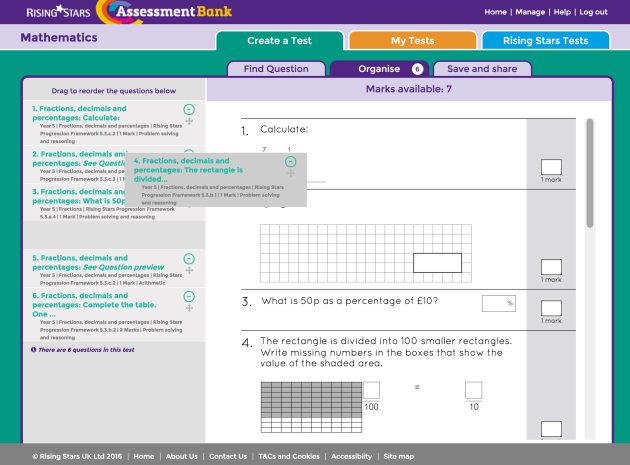Screen dimensions: 630x465
Task: Click the percentage answer box for question 3
Action: click(x=499, y=303)
